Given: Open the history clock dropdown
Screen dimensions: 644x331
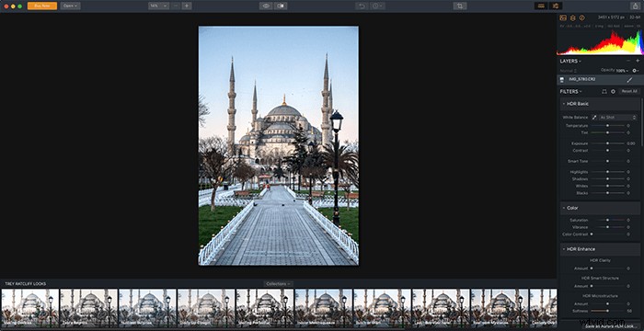Looking at the screenshot, I should point(376,6).
